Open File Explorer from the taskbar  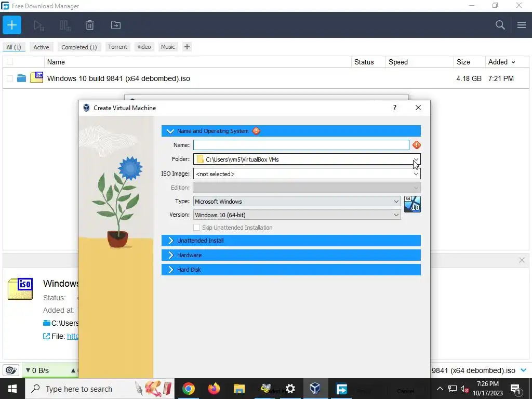pyautogui.click(x=239, y=389)
